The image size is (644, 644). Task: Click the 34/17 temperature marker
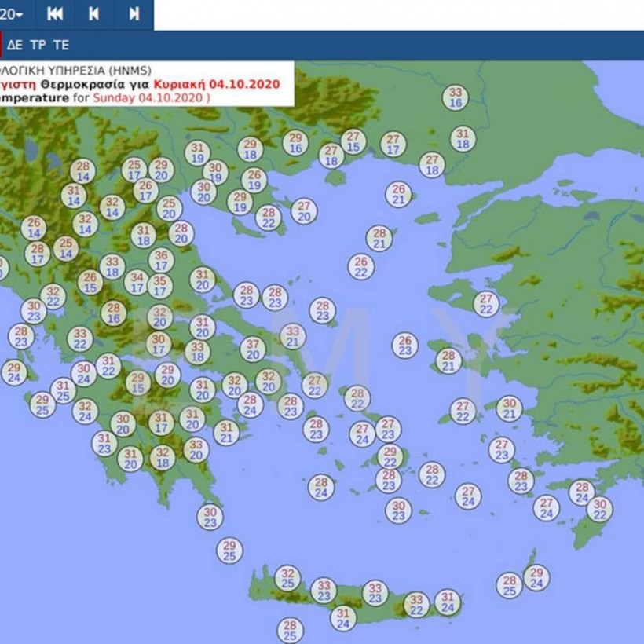click(x=137, y=282)
